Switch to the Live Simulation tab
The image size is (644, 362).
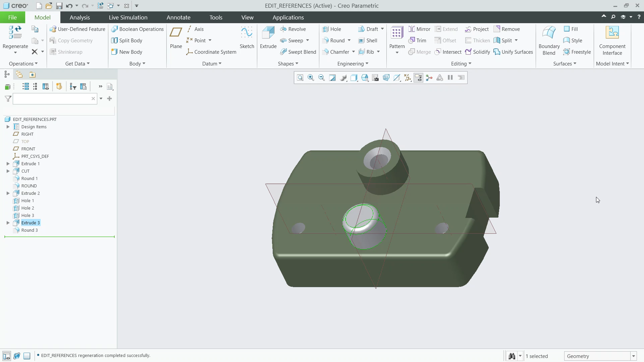point(128,17)
